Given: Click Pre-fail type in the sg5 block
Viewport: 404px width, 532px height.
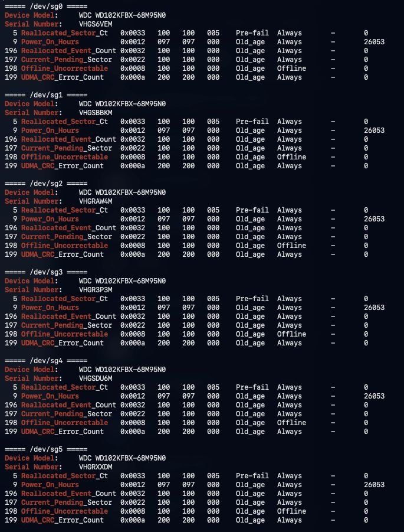Looking at the screenshot, I should [x=252, y=476].
